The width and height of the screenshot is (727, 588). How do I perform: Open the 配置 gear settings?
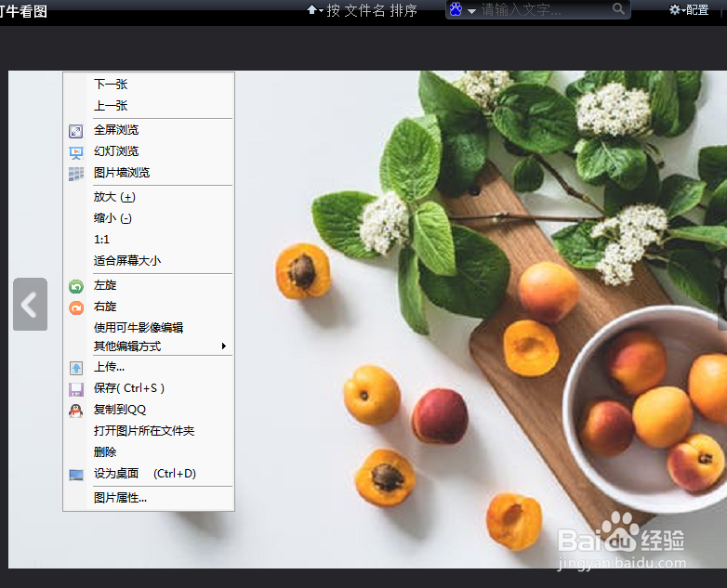coord(689,9)
